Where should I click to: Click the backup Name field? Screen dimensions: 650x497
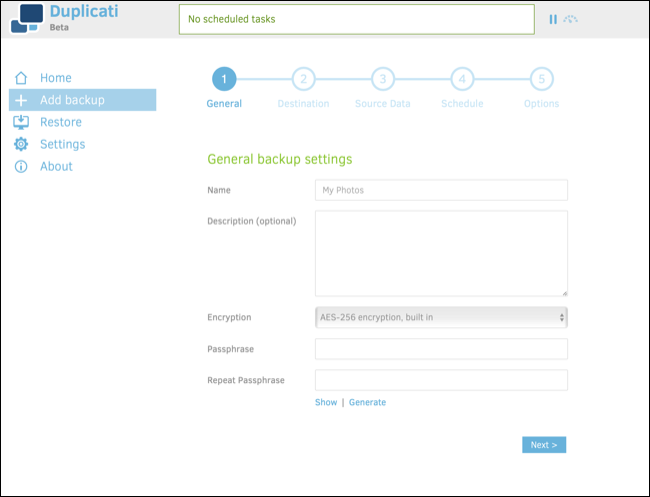pos(441,190)
